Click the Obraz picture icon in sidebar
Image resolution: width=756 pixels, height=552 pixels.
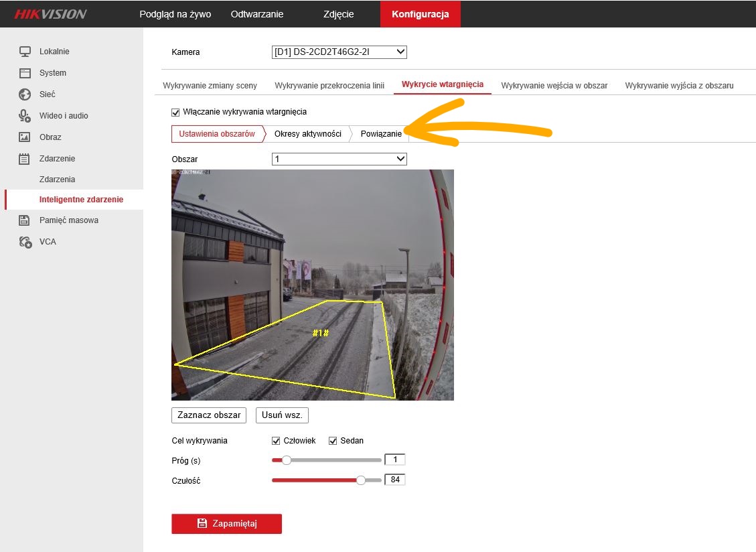click(25, 137)
